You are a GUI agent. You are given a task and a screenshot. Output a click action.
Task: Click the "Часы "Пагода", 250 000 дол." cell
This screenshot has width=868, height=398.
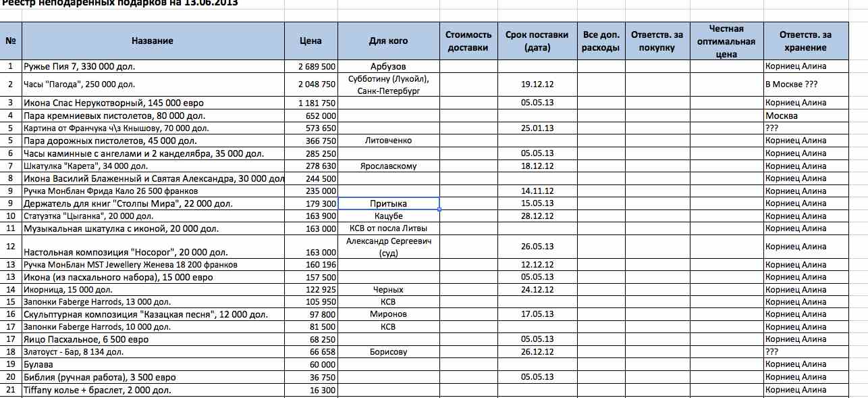(152, 84)
